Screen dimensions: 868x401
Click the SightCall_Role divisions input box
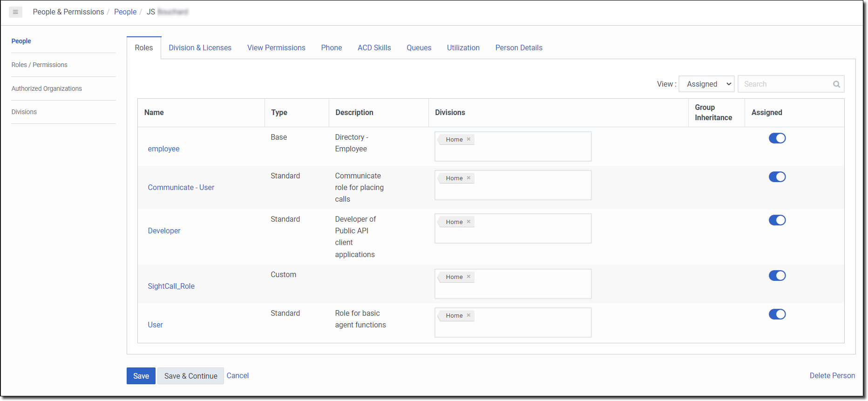click(513, 284)
